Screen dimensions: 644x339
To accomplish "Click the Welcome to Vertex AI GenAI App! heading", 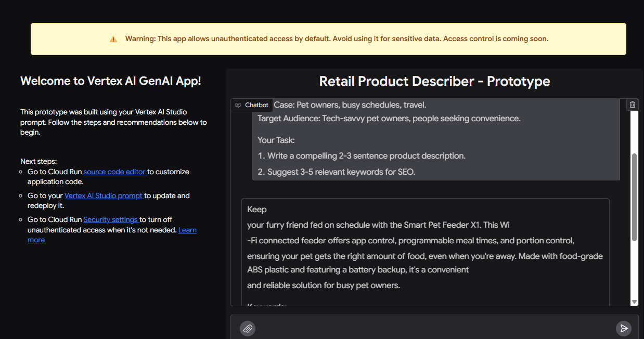I will pos(110,81).
